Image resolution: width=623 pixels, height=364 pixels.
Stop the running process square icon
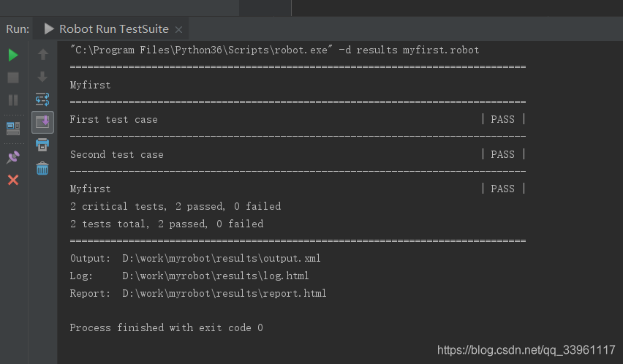pyautogui.click(x=13, y=77)
